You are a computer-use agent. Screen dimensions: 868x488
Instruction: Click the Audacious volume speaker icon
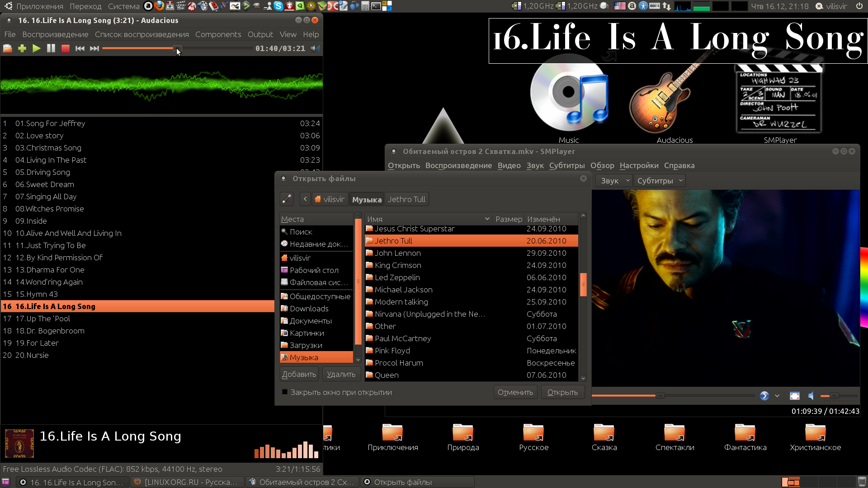(x=315, y=48)
